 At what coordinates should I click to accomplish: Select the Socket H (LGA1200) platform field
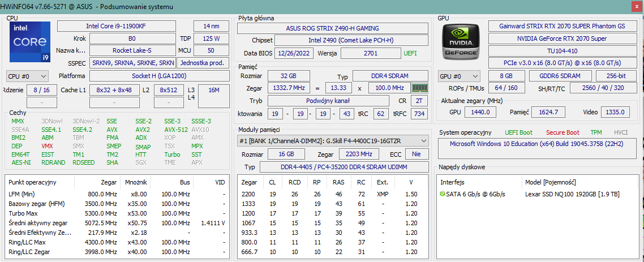160,76
